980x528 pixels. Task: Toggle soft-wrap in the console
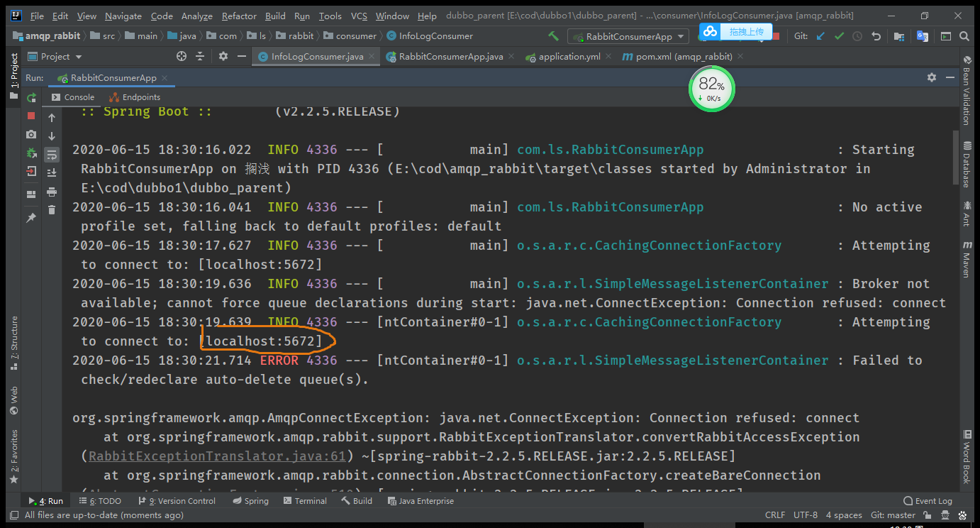point(52,155)
